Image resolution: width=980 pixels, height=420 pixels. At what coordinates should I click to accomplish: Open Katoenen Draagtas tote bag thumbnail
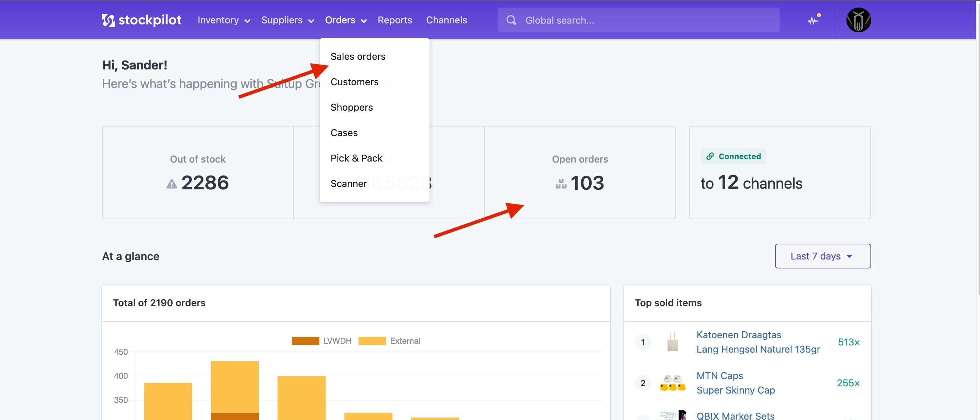(x=672, y=342)
